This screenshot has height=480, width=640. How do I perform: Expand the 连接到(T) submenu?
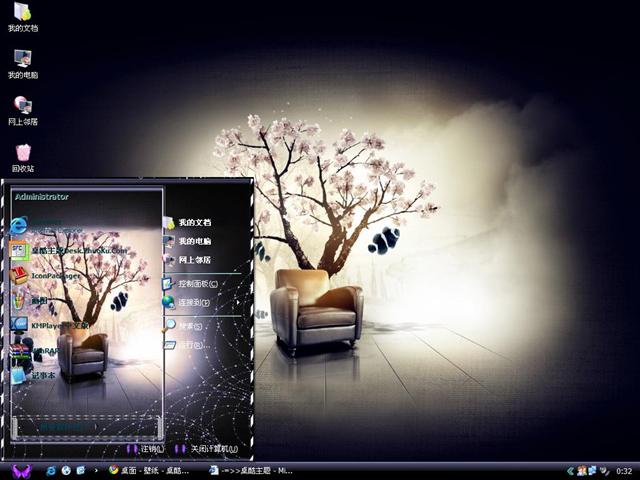coord(202,302)
